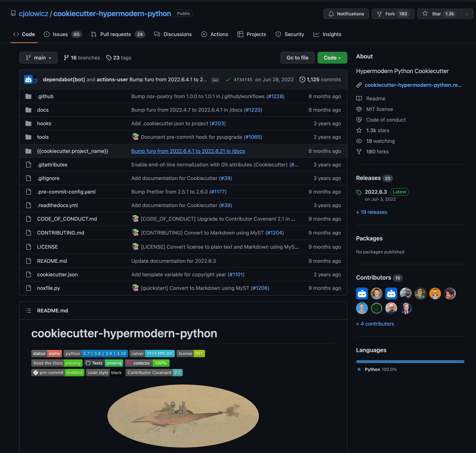The width and height of the screenshot is (476, 453).
Task: Open CONTRIBUTING.md file
Action: [61, 233]
